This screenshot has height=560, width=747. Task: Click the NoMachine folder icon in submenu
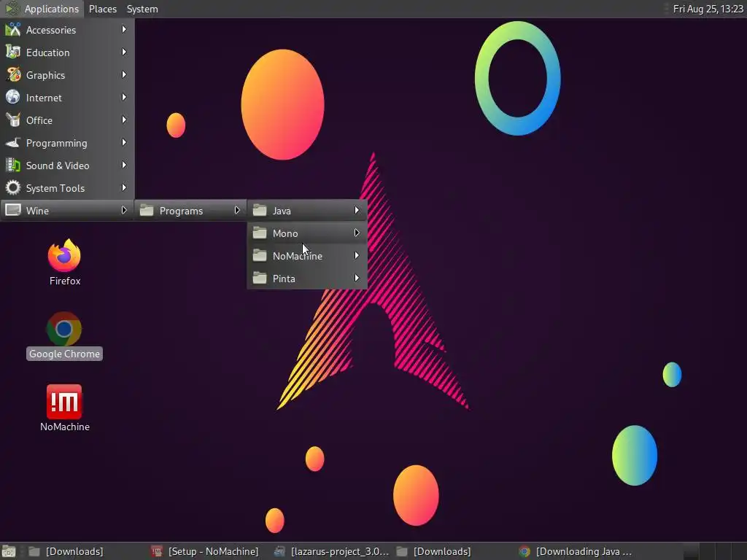(260, 255)
